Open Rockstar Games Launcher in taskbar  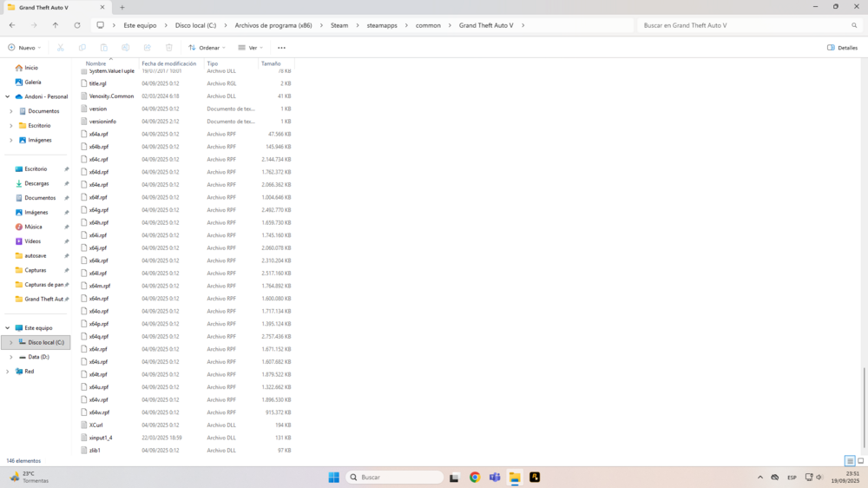pyautogui.click(x=535, y=477)
